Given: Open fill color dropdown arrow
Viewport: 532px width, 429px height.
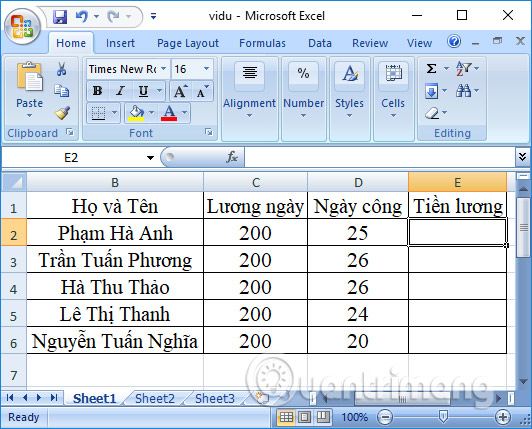Looking at the screenshot, I should [x=151, y=112].
